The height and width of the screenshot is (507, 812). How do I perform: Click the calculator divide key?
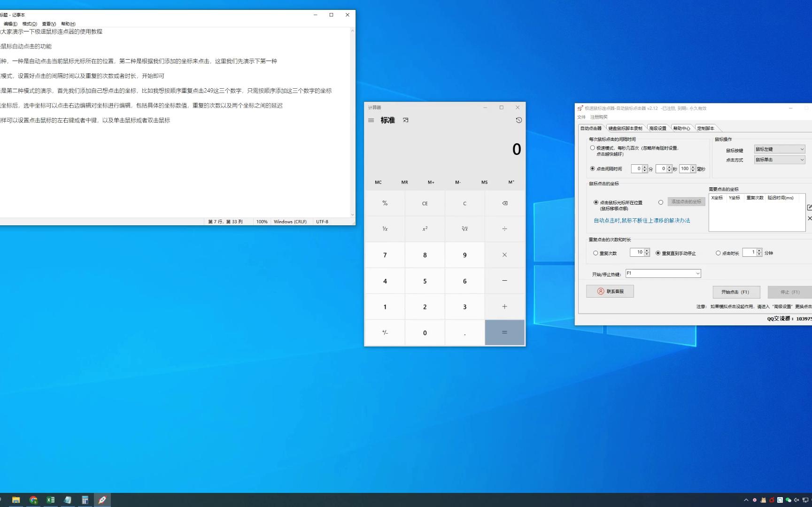point(505,229)
